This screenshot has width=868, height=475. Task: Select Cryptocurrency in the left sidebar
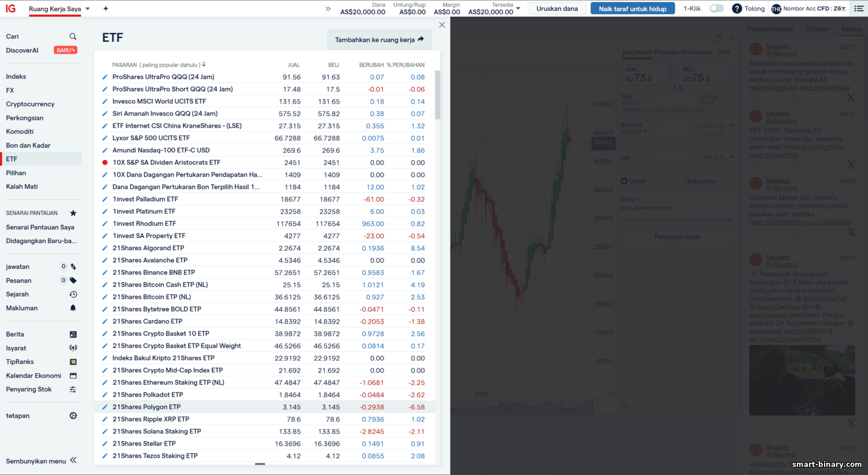(x=30, y=104)
